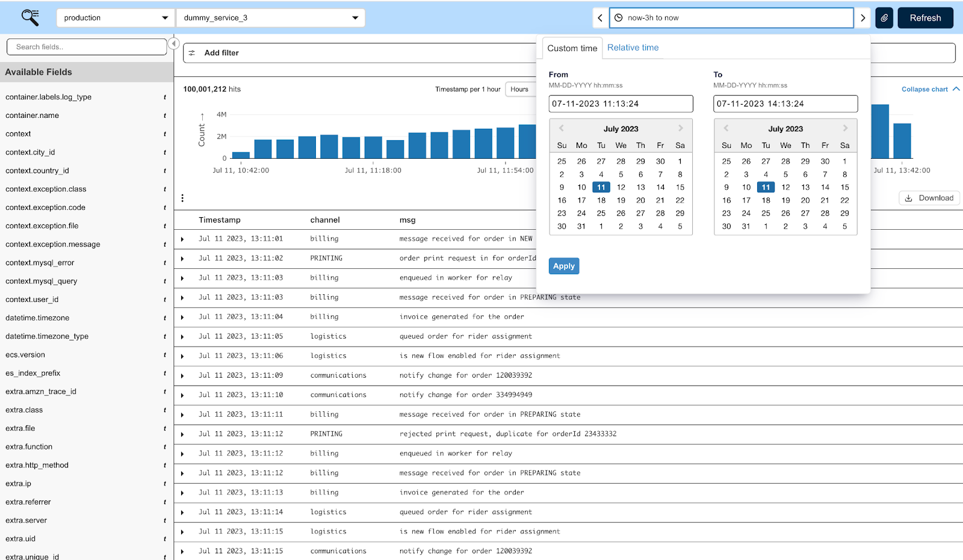Open the dummy_service_3 service dropdown
The height and width of the screenshot is (560, 963).
coord(270,18)
